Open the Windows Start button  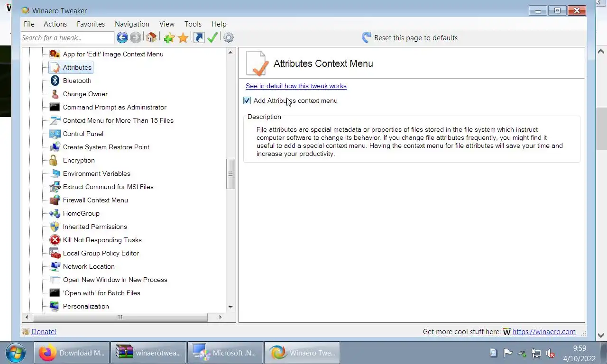point(16,353)
